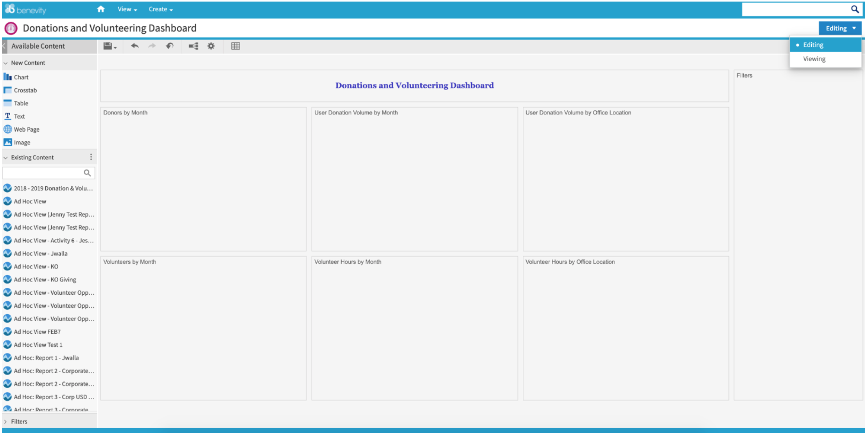Open the View menu

point(127,9)
